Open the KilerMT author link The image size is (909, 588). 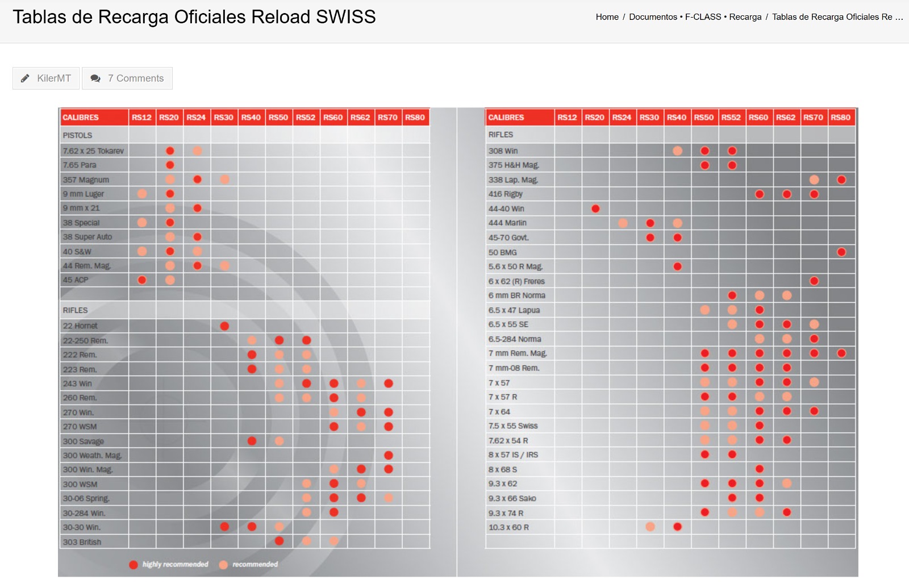pyautogui.click(x=54, y=78)
